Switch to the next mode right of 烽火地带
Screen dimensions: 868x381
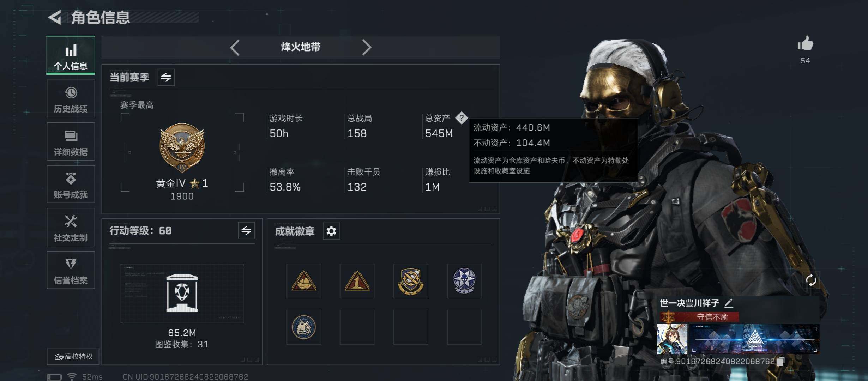click(x=367, y=47)
